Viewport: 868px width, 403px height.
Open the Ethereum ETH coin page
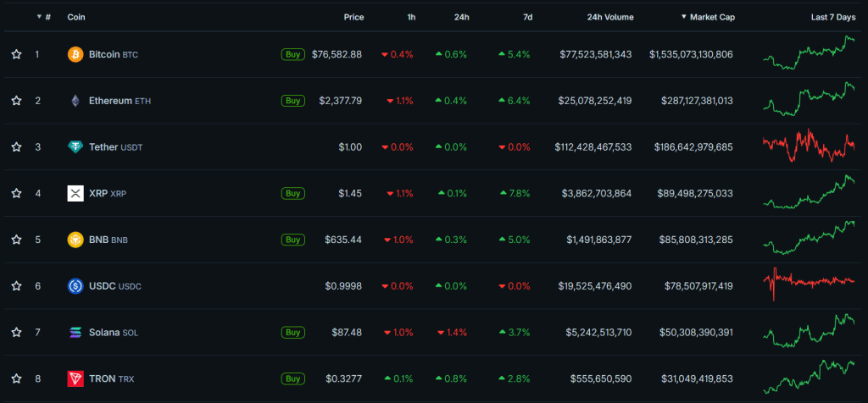click(x=120, y=101)
